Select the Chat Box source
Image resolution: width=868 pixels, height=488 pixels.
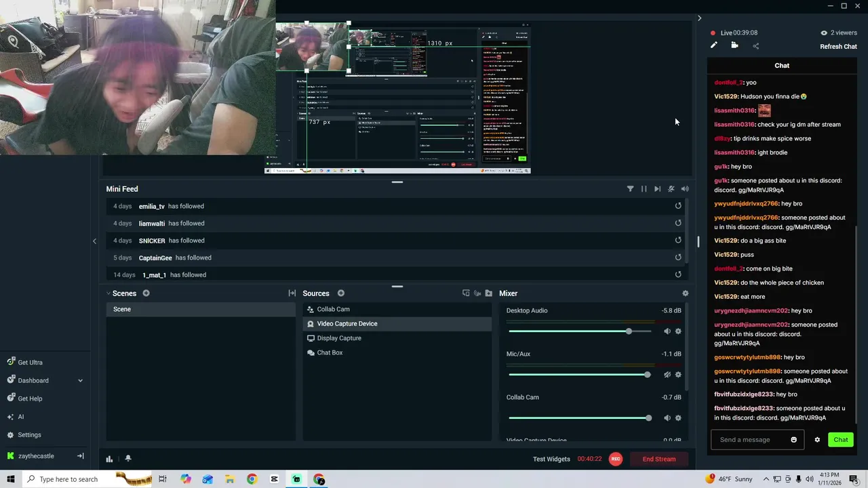pyautogui.click(x=397, y=352)
